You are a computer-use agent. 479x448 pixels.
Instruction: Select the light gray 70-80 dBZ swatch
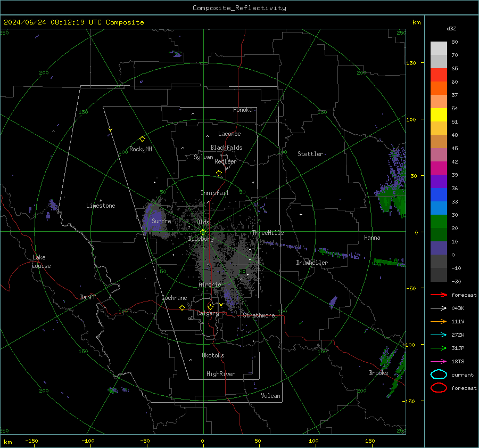[439, 48]
